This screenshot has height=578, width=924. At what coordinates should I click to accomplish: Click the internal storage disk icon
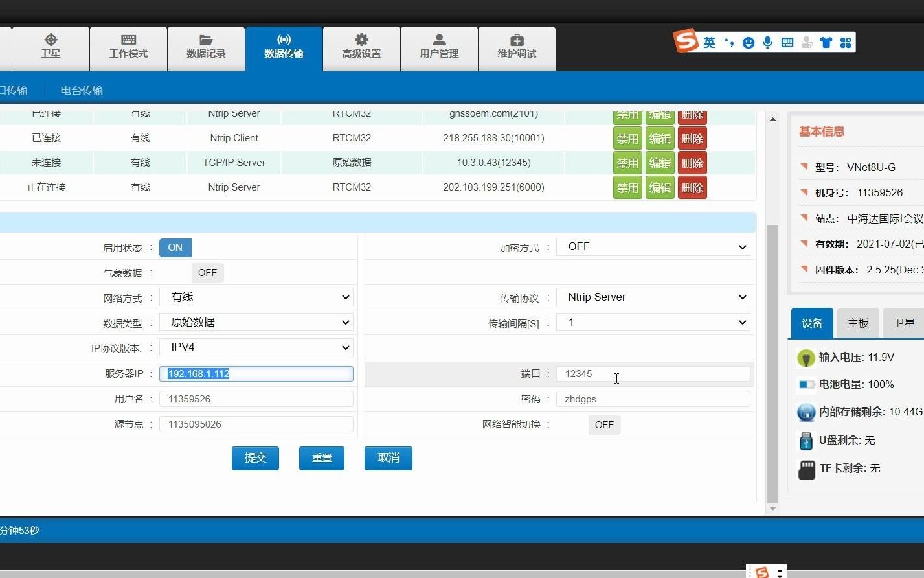point(806,412)
